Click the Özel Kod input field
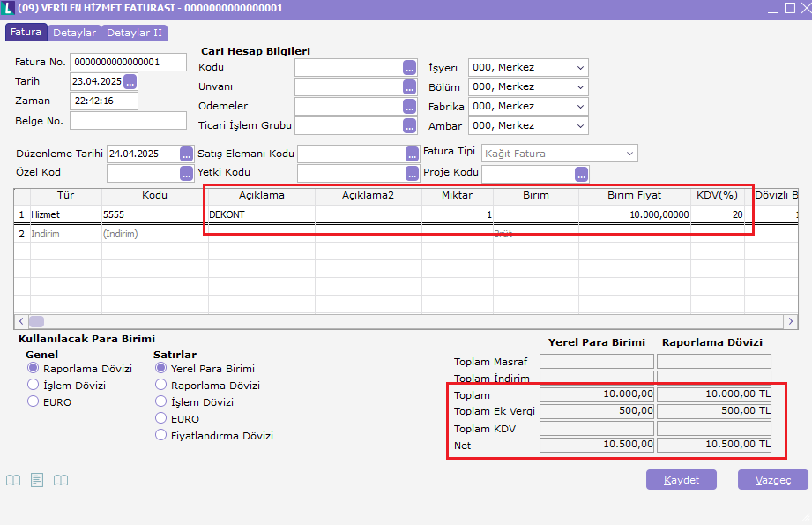Image resolution: width=812 pixels, height=525 pixels. coord(144,174)
